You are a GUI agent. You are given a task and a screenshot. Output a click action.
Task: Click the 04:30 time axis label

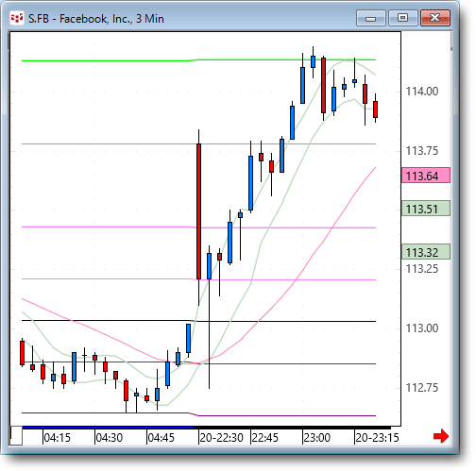coord(110,438)
